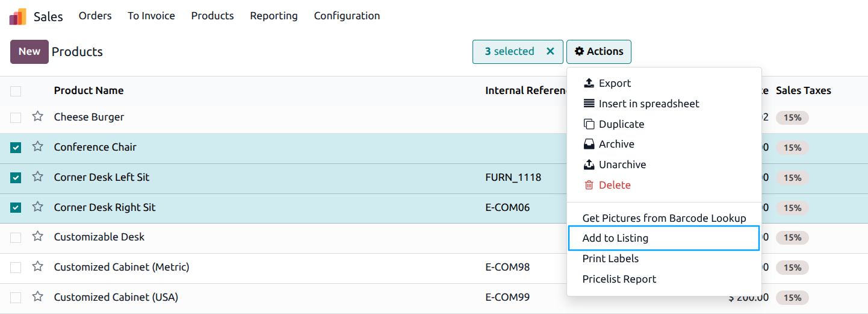
Task: Toggle the select-all header checkbox
Action: tap(16, 91)
